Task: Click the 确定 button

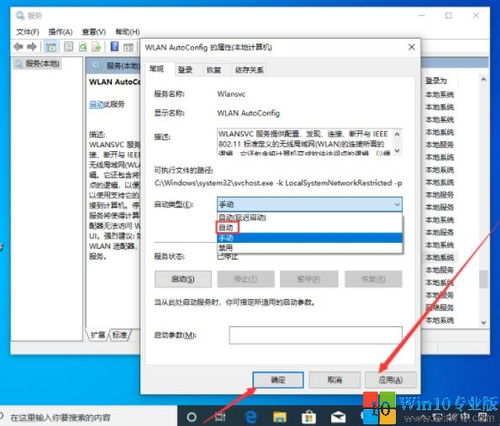Action: [x=278, y=380]
